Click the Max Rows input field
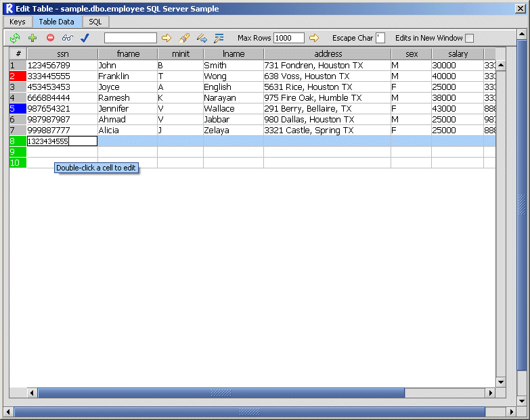This screenshot has height=420, width=530. pyautogui.click(x=289, y=38)
